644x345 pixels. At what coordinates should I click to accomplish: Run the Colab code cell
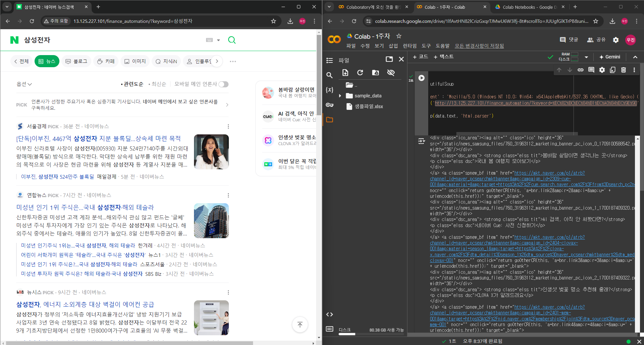[x=422, y=78]
